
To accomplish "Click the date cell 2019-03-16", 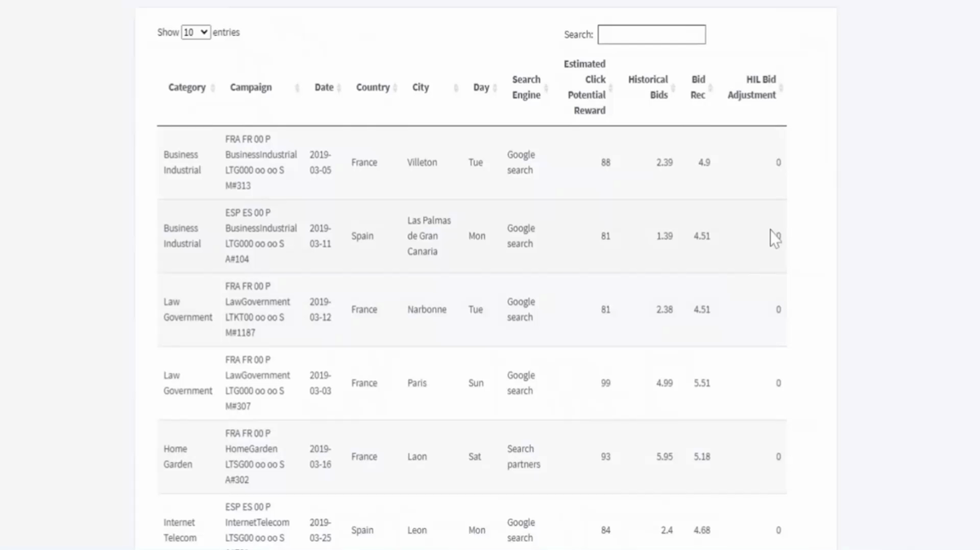I will tap(320, 457).
